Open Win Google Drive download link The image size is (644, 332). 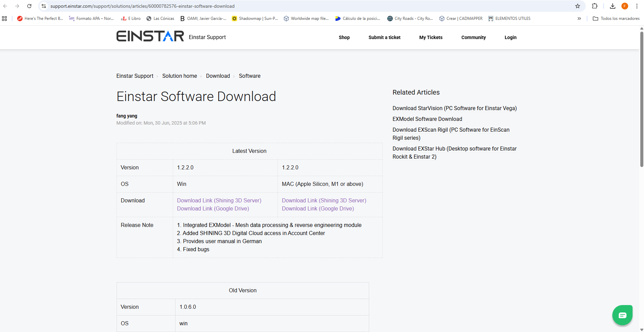(x=213, y=209)
